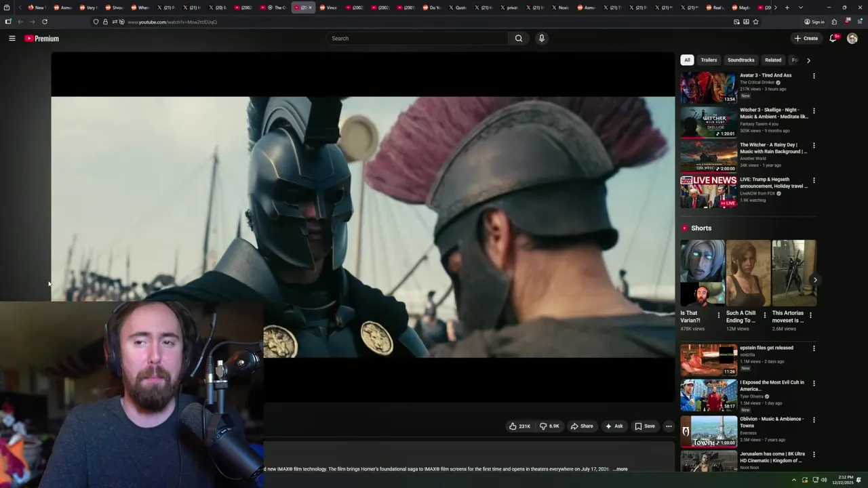Click browser Sign in button
Screen dimensions: 868x488
[x=814, y=22]
